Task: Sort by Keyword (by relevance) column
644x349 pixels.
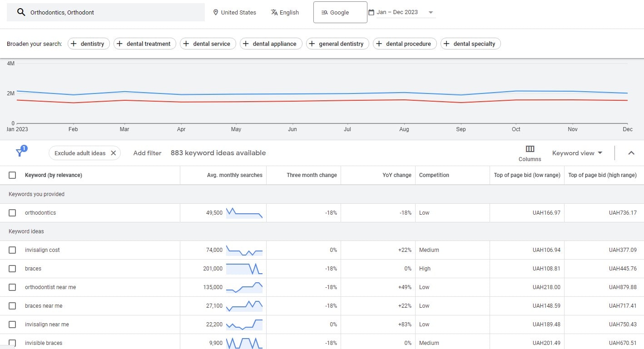Action: [54, 175]
